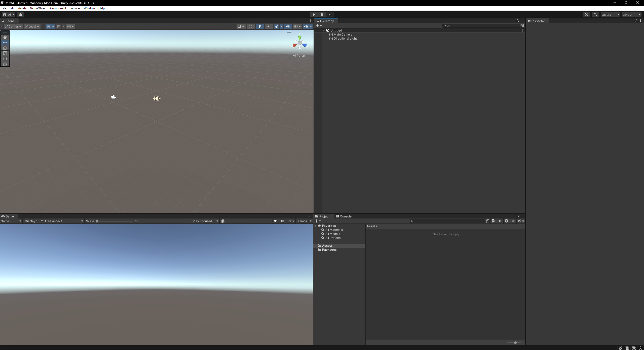The height and width of the screenshot is (350, 644).
Task: Click the undo history icon near Layers
Action: pos(586,15)
